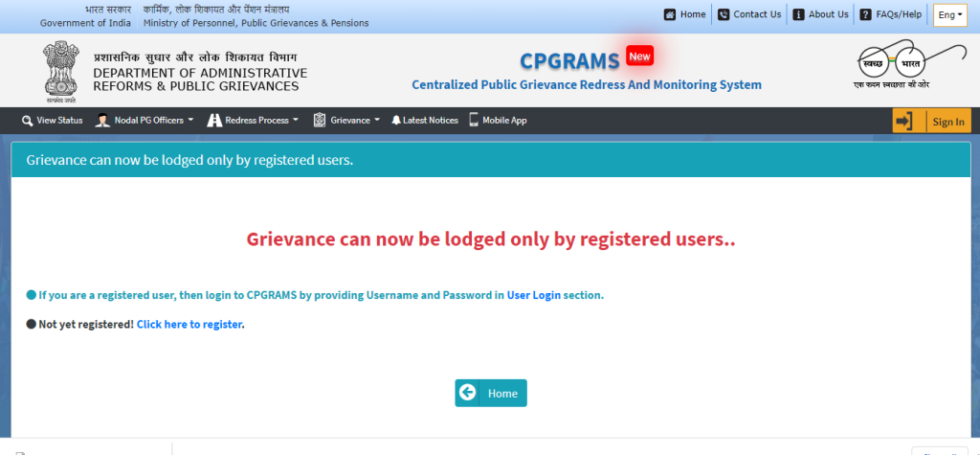980x455 pixels.
Task: Follow the Click here to register link
Action: click(x=189, y=324)
